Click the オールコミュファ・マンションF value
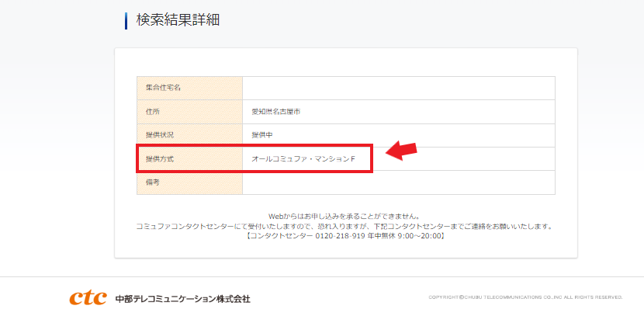The image size is (644, 323). (303, 158)
